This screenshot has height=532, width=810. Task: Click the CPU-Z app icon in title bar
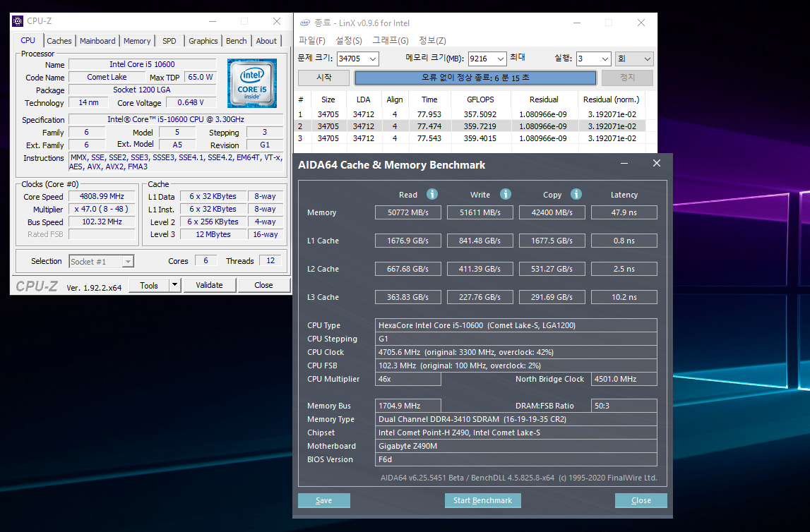[18, 21]
